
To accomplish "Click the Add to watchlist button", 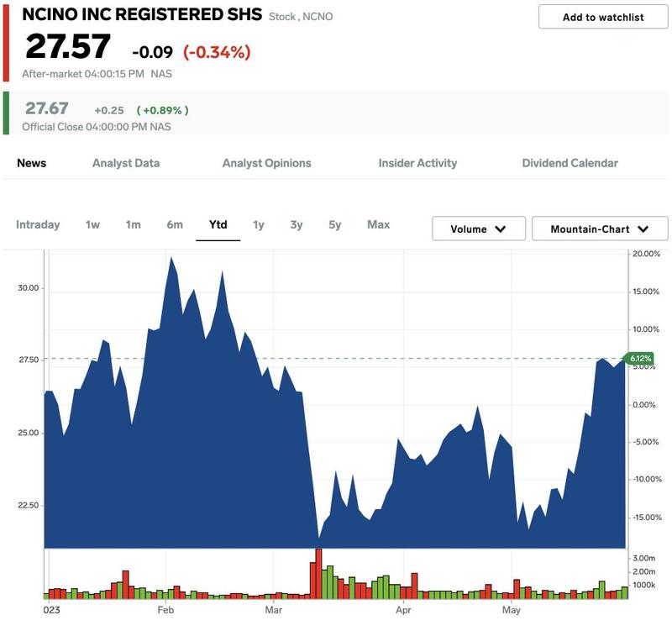I will pyautogui.click(x=602, y=17).
